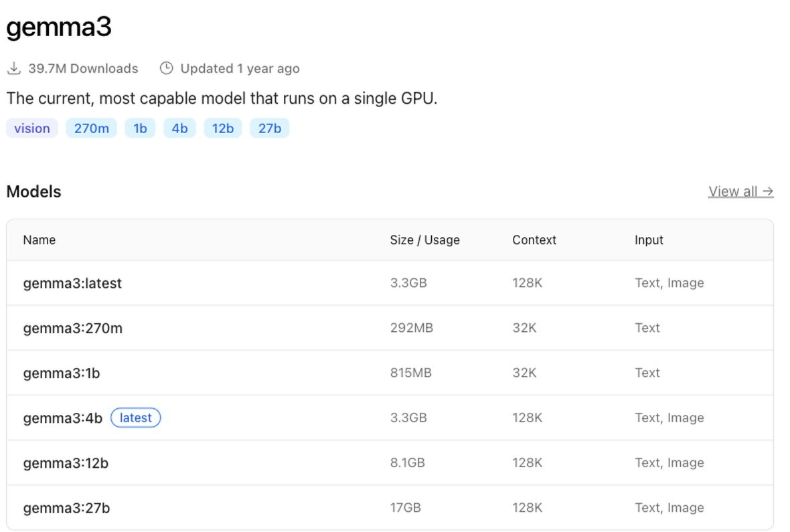
Task: Select the 27b size tag
Action: click(x=270, y=128)
